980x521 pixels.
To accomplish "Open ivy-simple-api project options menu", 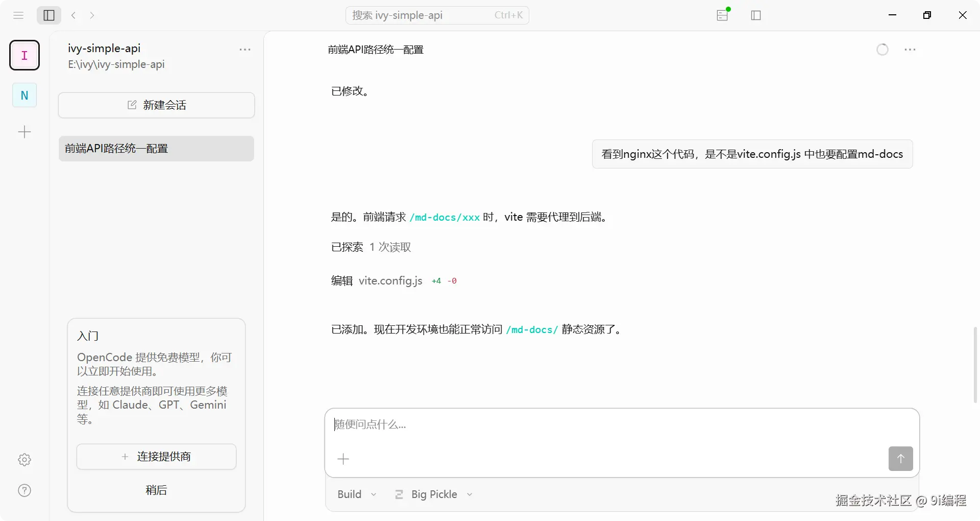I will tap(245, 50).
